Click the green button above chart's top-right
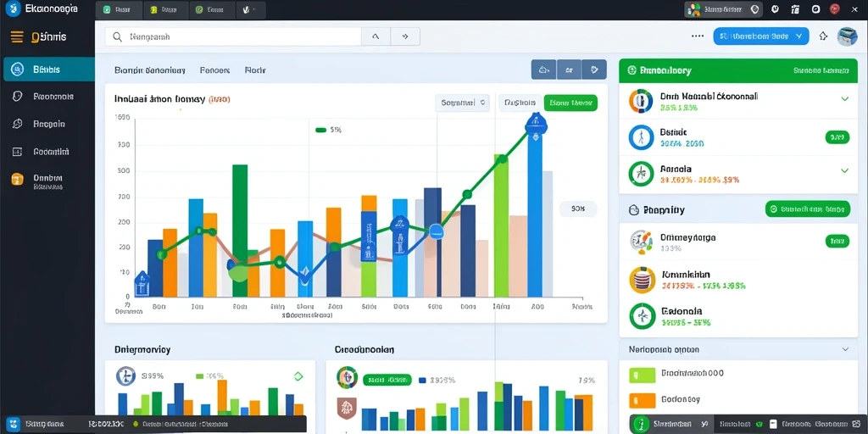This screenshot has width=868, height=434. [570, 103]
